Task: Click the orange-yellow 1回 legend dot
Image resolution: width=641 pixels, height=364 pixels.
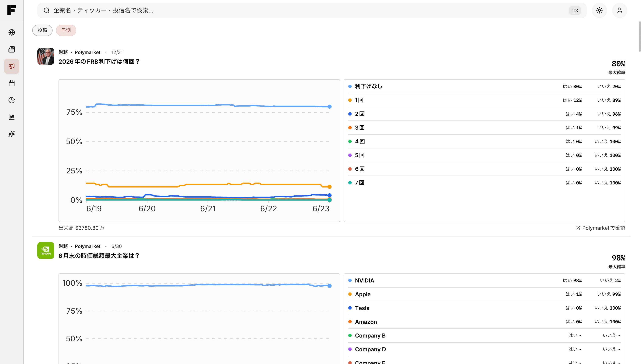Action: click(350, 100)
